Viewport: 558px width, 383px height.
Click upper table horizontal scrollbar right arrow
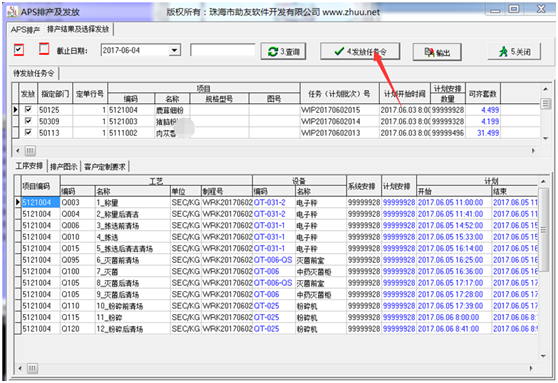click(533, 151)
